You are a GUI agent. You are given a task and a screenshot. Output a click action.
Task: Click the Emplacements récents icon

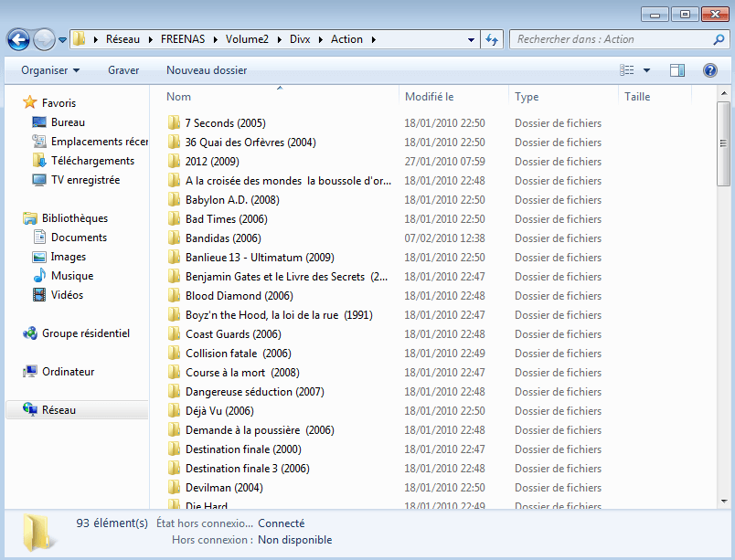point(39,141)
